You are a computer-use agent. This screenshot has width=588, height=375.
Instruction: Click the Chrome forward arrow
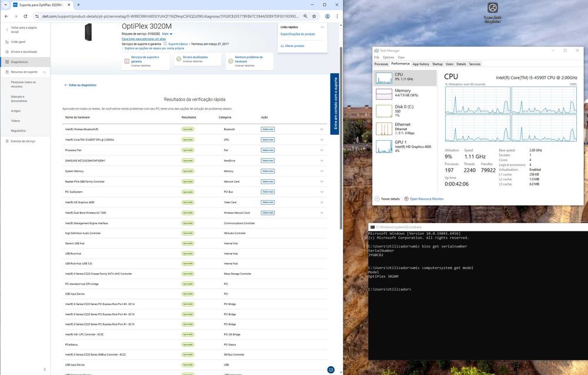(x=16, y=16)
